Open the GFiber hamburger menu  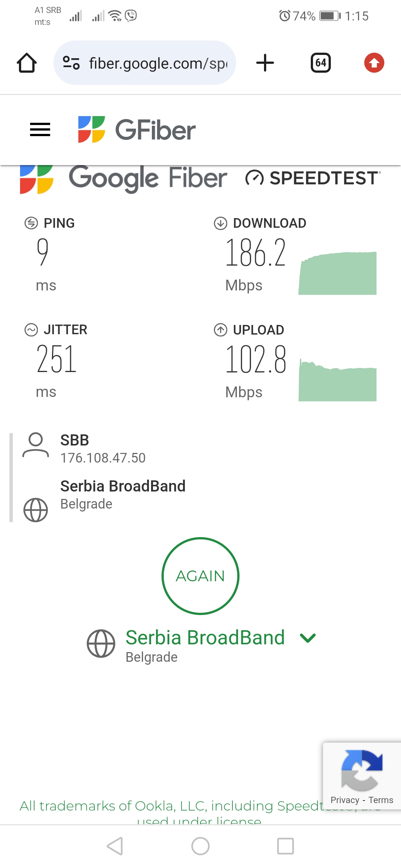coord(40,129)
